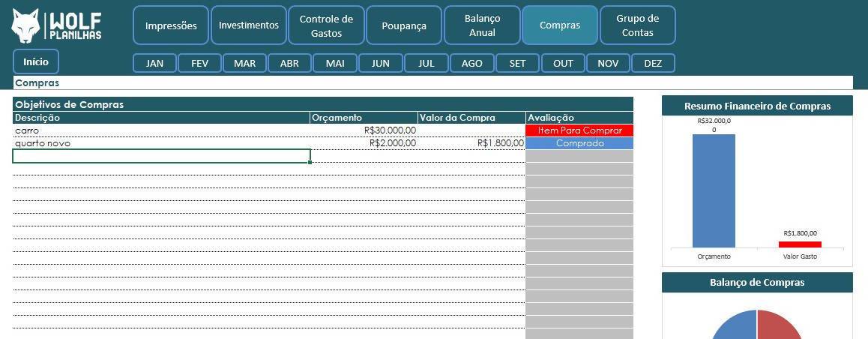Select the MAI month button
Screen dimensions: 868x339
tap(335, 63)
